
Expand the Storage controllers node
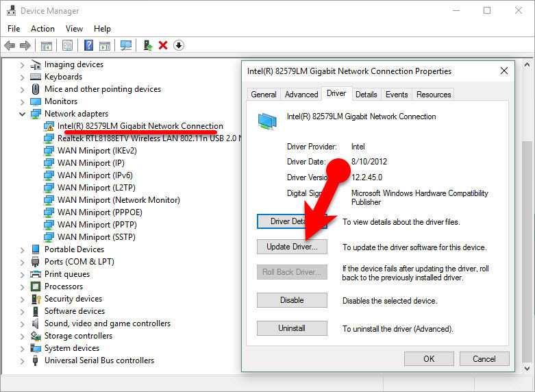pos(22,336)
